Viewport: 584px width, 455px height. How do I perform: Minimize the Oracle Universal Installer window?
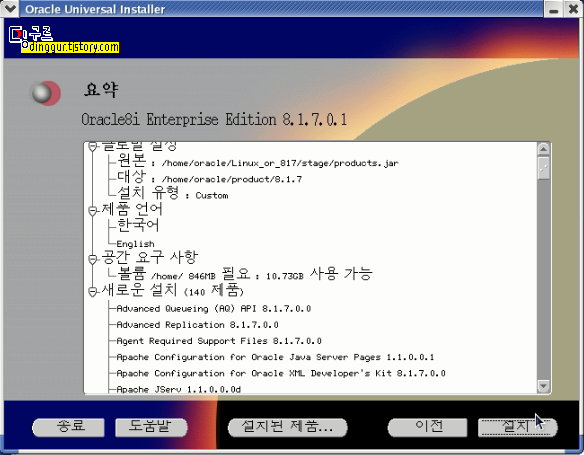pos(554,9)
